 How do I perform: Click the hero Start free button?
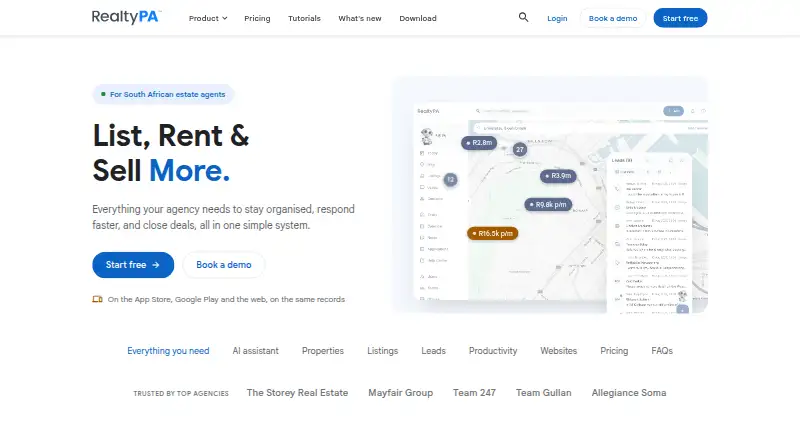point(133,265)
